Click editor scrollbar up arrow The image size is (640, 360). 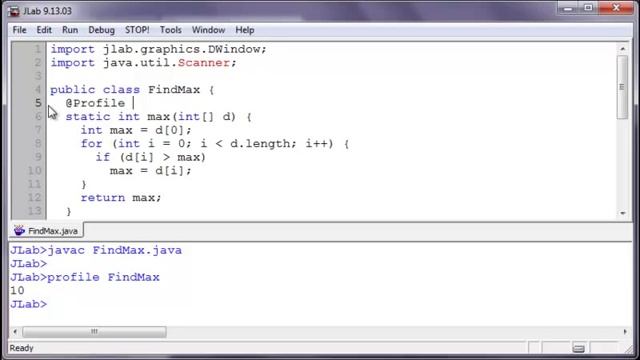[x=622, y=49]
